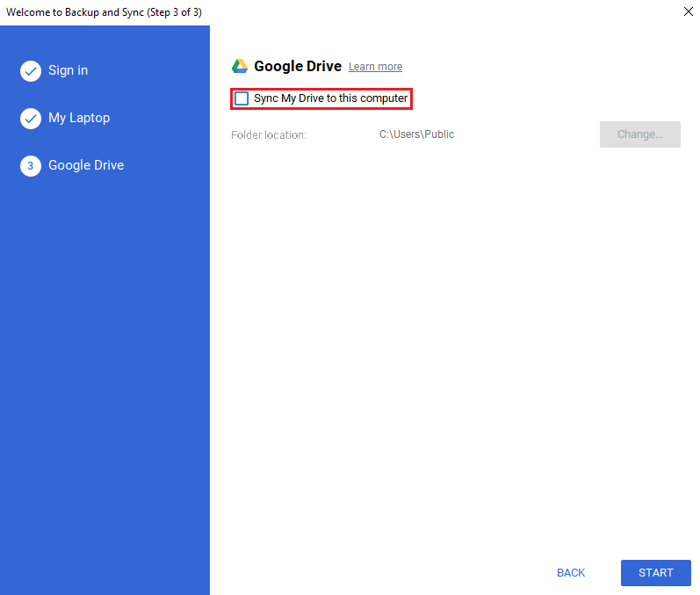
Task: Click the "Folder location:" label
Action: pyautogui.click(x=269, y=135)
